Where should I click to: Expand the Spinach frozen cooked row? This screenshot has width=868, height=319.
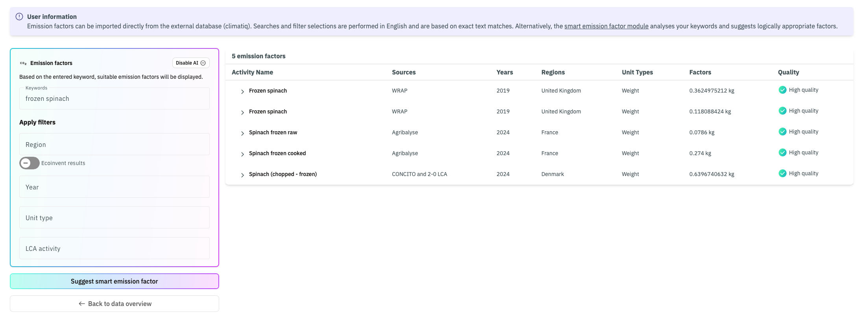(242, 154)
